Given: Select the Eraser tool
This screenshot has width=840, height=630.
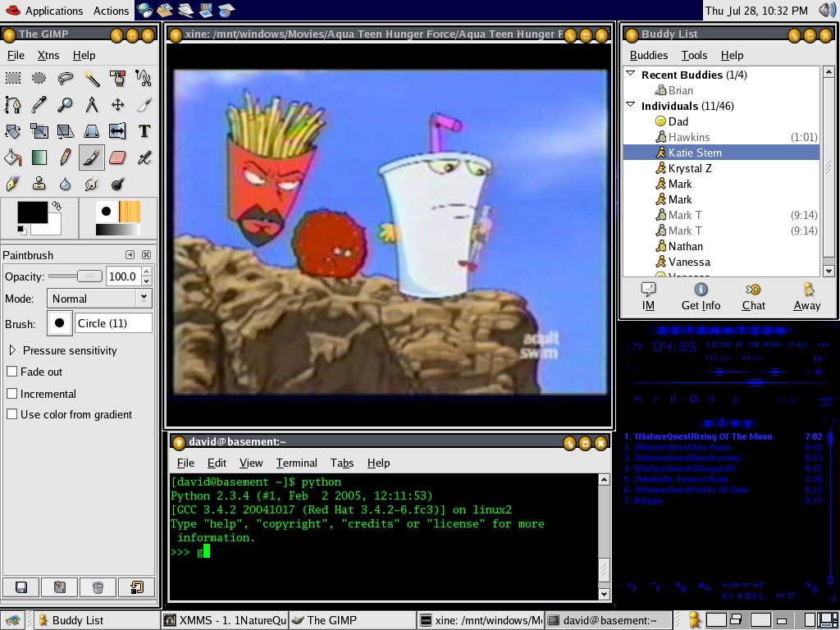Looking at the screenshot, I should pyautogui.click(x=118, y=157).
